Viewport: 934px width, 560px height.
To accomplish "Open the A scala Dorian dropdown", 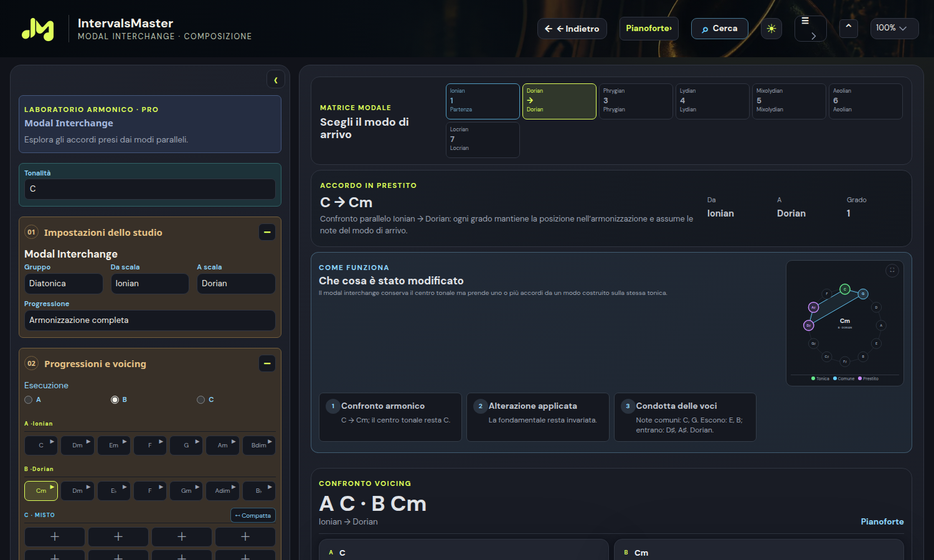I will (x=236, y=283).
